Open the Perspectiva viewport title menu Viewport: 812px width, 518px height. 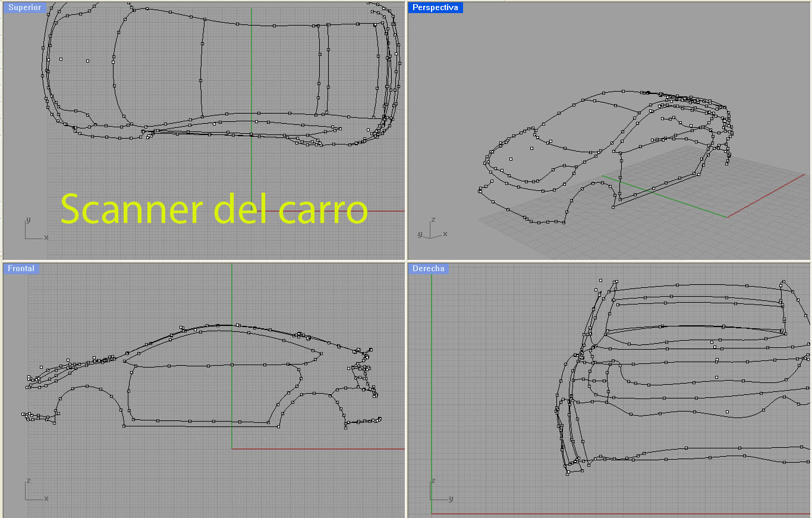436,7
